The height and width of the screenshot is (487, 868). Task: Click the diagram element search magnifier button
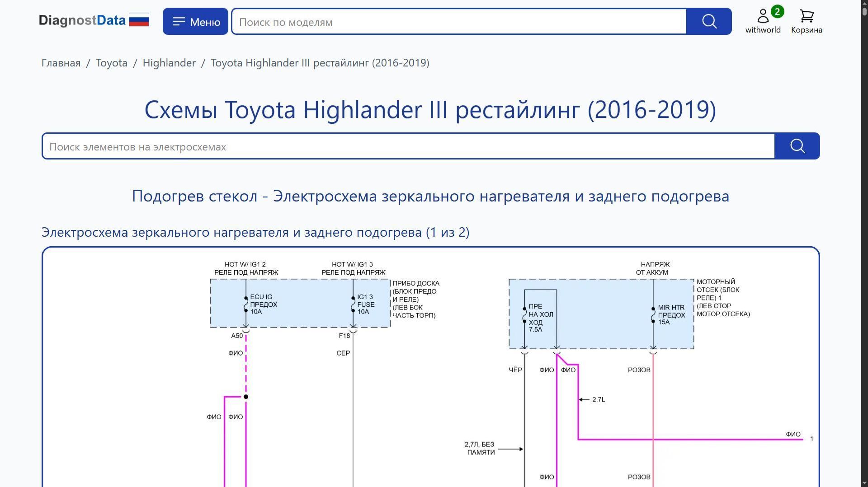click(797, 146)
